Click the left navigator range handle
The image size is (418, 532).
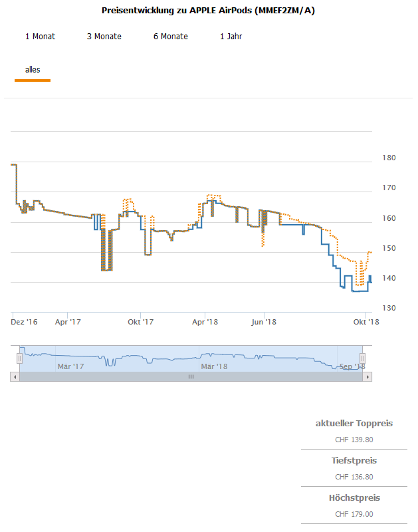tap(20, 358)
